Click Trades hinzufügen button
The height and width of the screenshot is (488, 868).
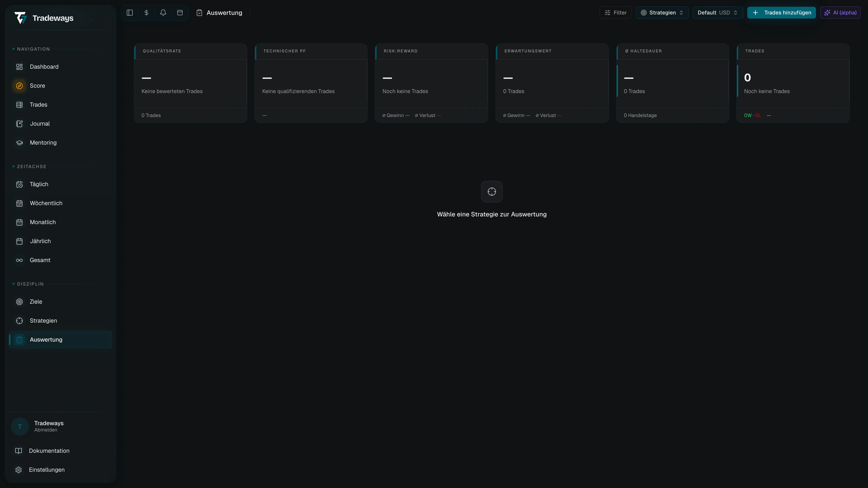pos(781,13)
